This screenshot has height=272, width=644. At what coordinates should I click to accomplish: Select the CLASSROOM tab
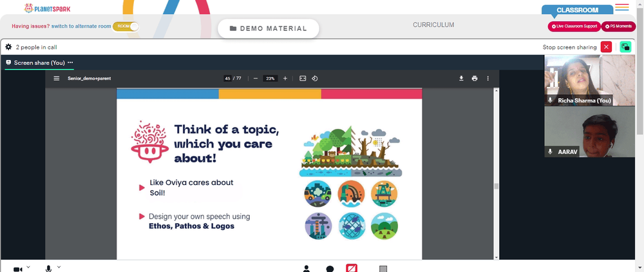(577, 10)
